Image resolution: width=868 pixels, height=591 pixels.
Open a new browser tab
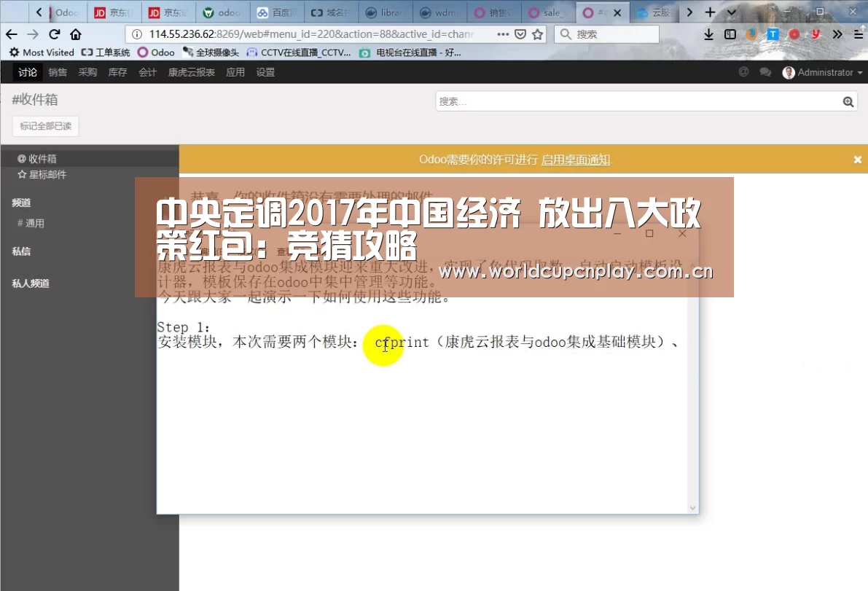pyautogui.click(x=711, y=12)
